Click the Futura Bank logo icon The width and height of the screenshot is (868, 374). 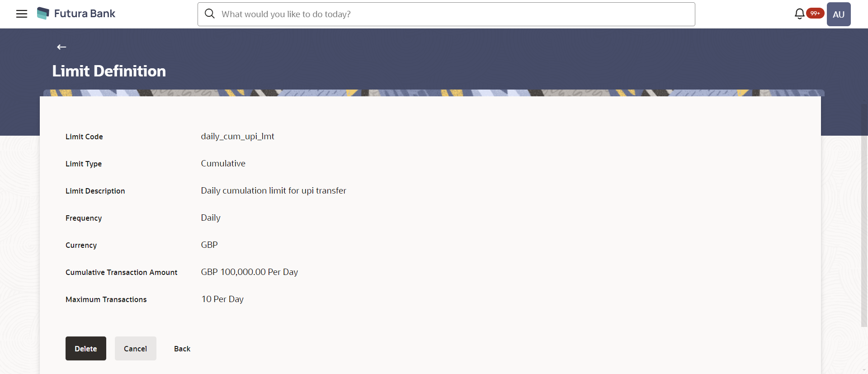(x=43, y=14)
